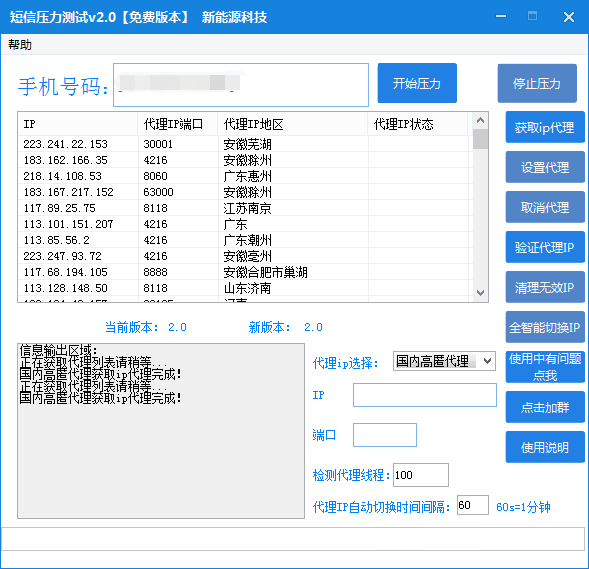Viewport: 589px width, 569px height.
Task: Click the 代理IP端口 column header
Action: pyautogui.click(x=177, y=124)
